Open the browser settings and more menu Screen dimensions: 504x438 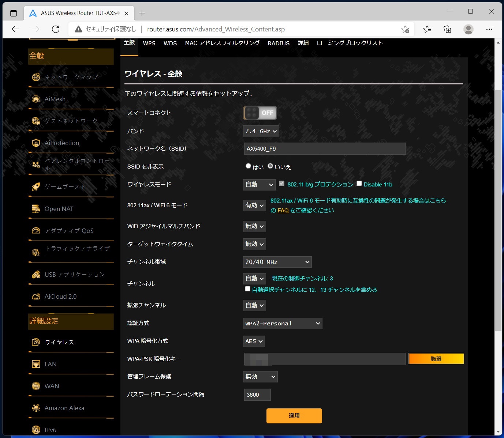point(489,29)
